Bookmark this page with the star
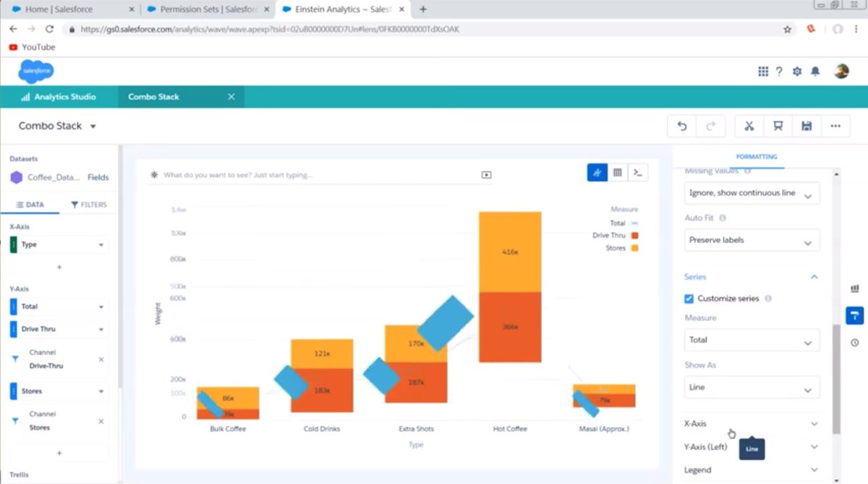 [x=788, y=30]
